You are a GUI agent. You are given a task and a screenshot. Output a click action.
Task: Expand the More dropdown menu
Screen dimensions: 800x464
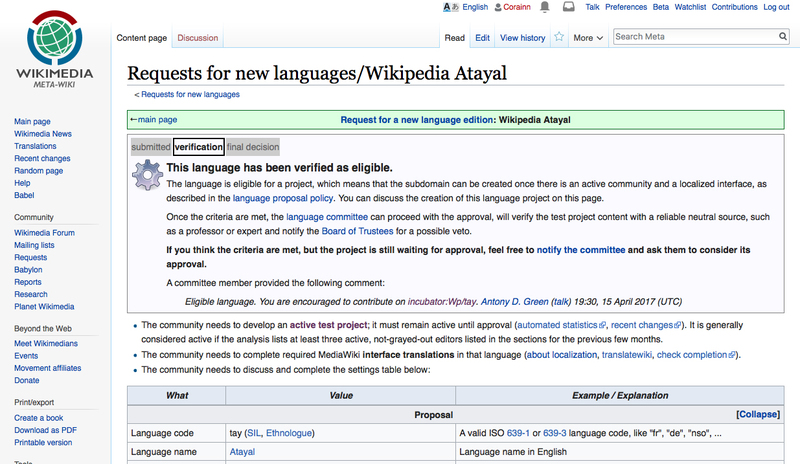coord(588,38)
